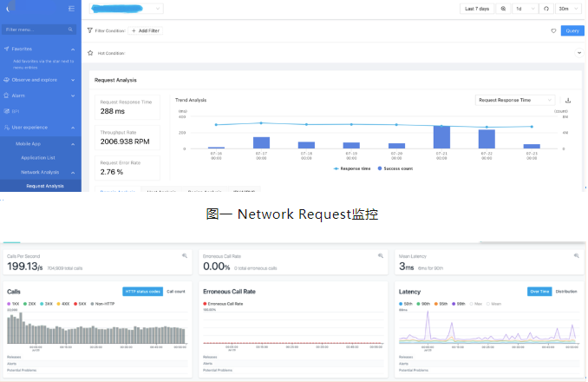Open the 30m refresh interval dropdown
Viewport: 588px width, 382px height.
click(x=567, y=9)
